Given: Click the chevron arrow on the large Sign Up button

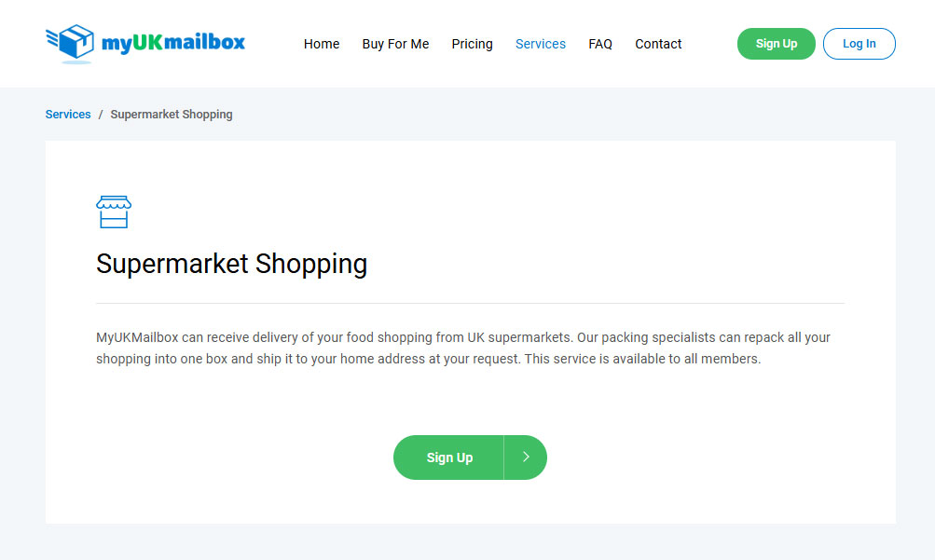Looking at the screenshot, I should [x=526, y=457].
